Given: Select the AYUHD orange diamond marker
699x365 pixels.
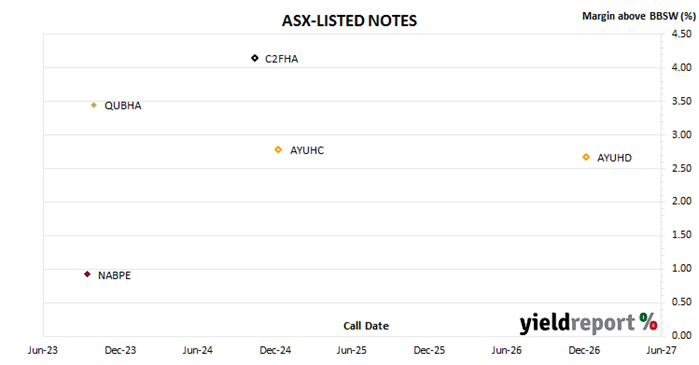Looking at the screenshot, I should pos(586,157).
